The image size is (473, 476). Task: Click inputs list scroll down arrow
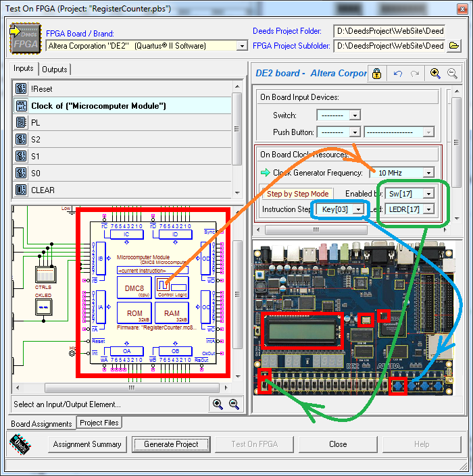click(237, 193)
